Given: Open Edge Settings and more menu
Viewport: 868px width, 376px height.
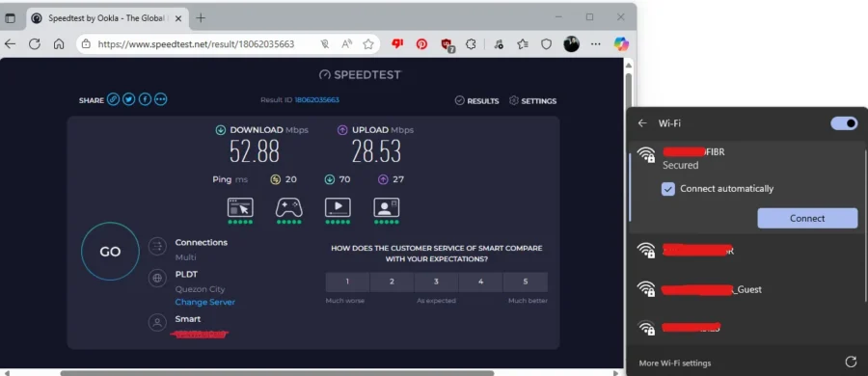Looking at the screenshot, I should click(x=596, y=44).
